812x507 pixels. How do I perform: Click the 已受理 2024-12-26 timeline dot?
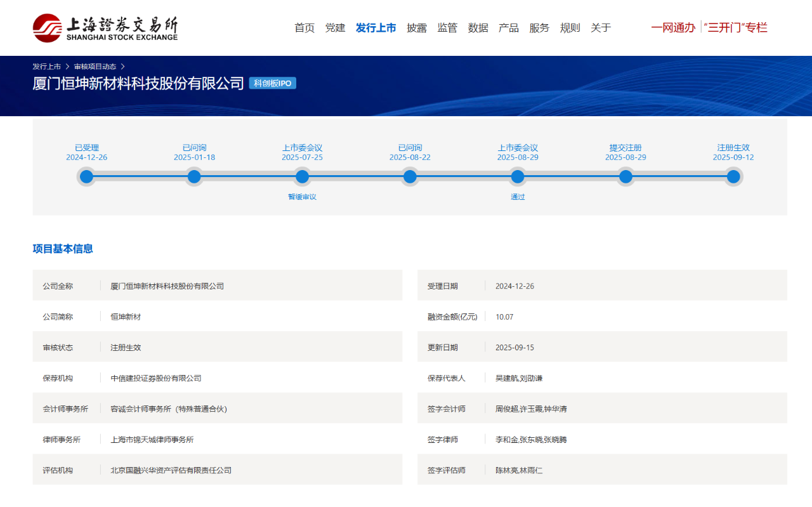click(x=87, y=176)
